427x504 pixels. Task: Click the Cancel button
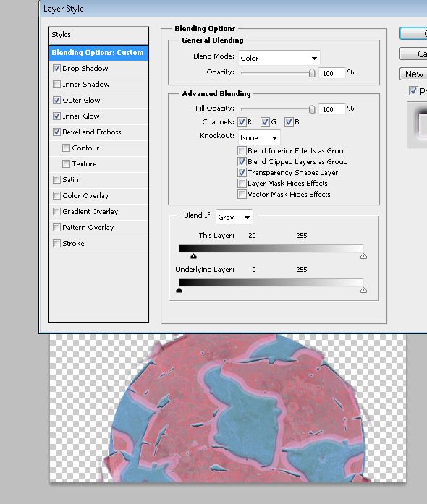click(x=413, y=54)
